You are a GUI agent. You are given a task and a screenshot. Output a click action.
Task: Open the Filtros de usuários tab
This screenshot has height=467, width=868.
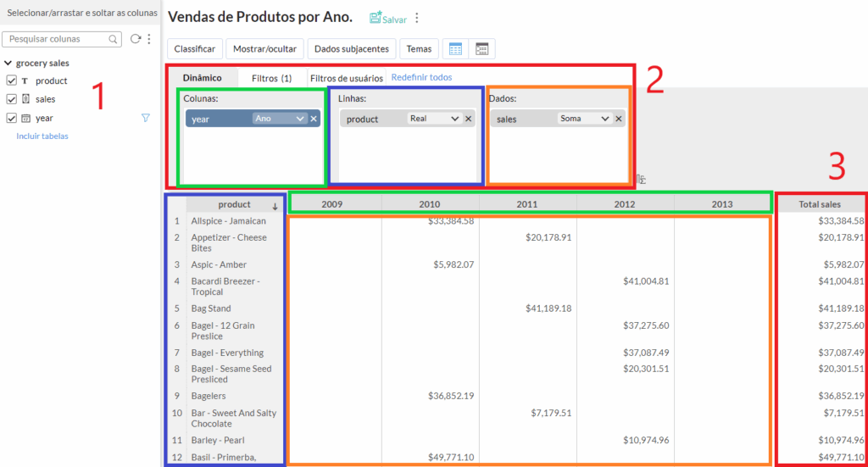[347, 78]
